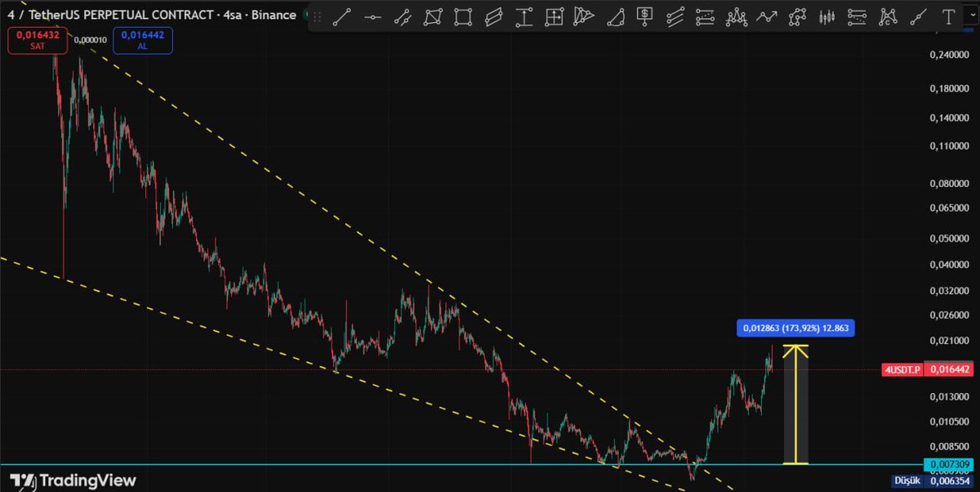Click the blue AL buy button 0,016442

142,41
